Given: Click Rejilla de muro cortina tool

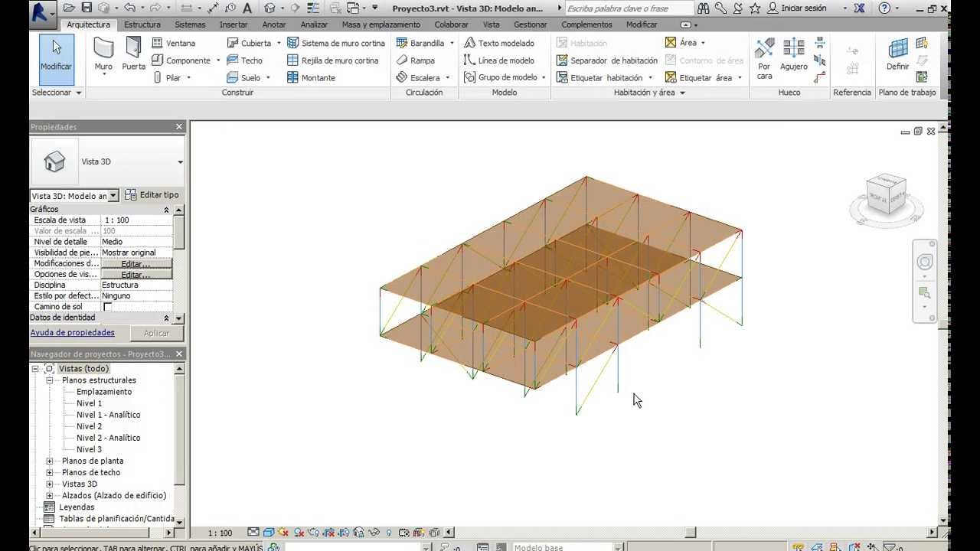Looking at the screenshot, I should 333,60.
